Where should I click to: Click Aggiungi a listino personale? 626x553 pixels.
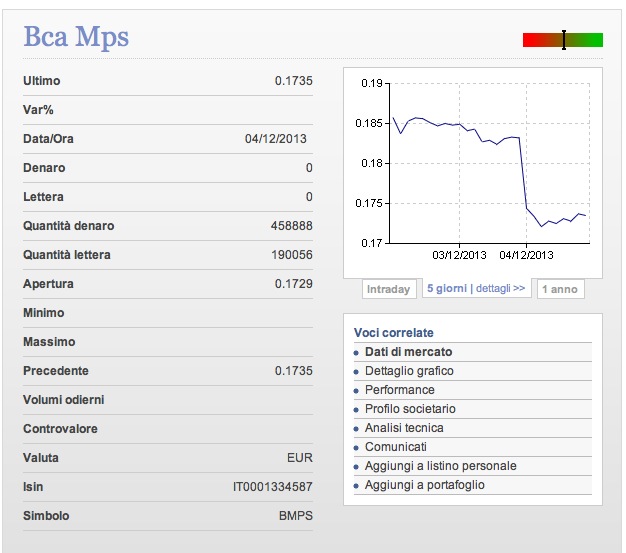[440, 466]
